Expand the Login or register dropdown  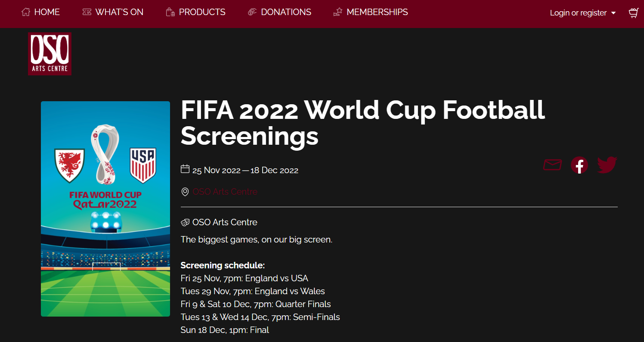pyautogui.click(x=583, y=13)
